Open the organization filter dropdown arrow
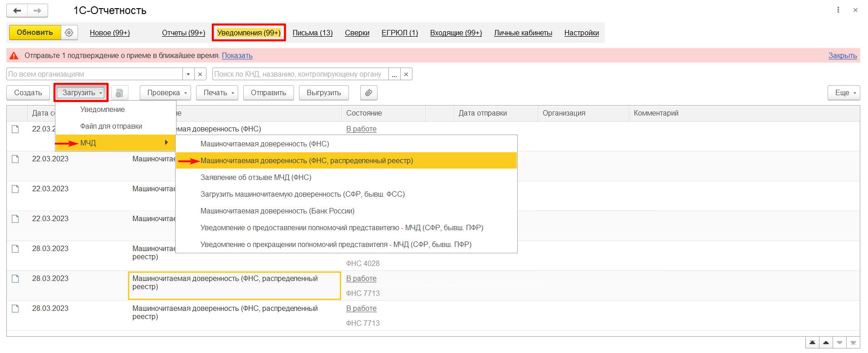 188,74
